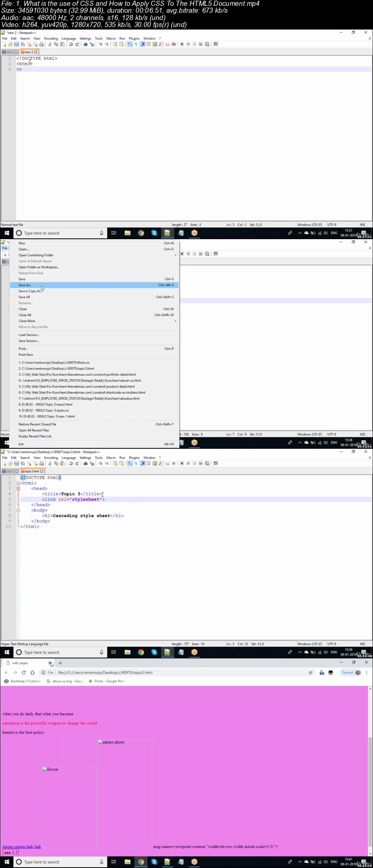The width and height of the screenshot is (373, 868).
Task: Open a new Chrome tab with the plus icon
Action: pos(60,663)
